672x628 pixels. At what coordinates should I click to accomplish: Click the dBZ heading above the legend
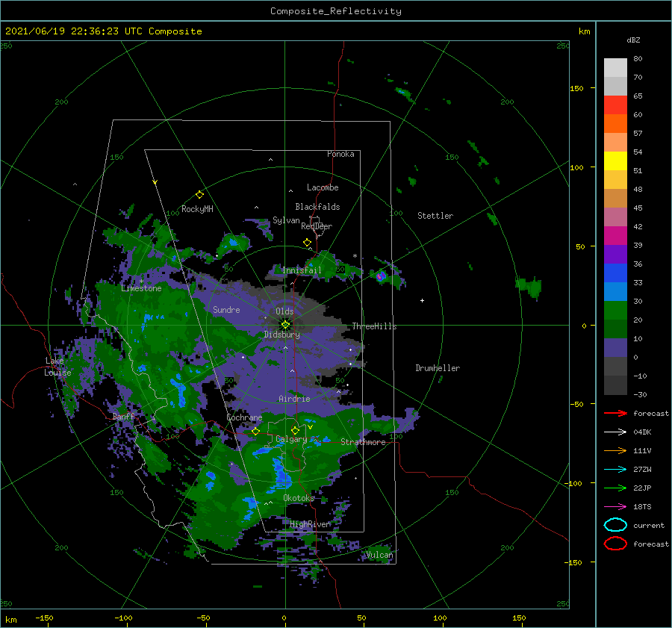coord(633,40)
